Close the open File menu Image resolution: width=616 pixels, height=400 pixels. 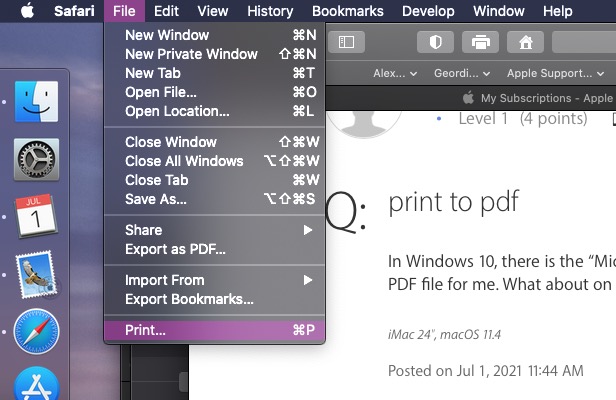pos(124,11)
